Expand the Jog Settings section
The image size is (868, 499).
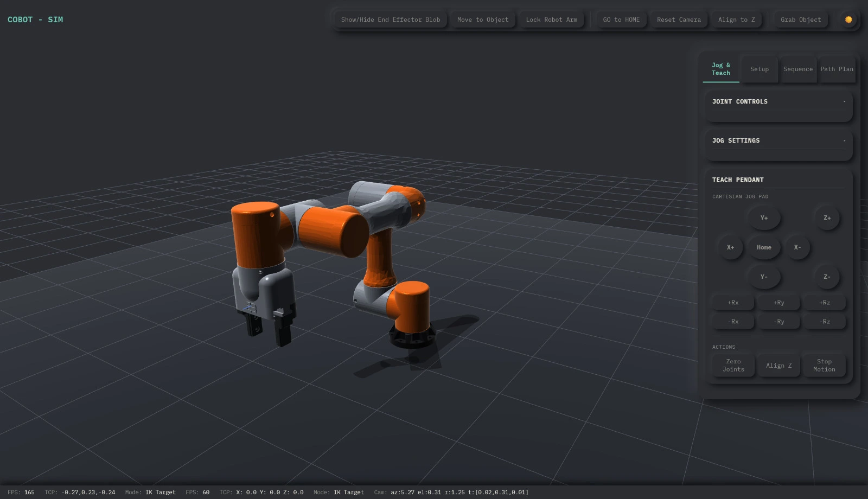click(778, 140)
